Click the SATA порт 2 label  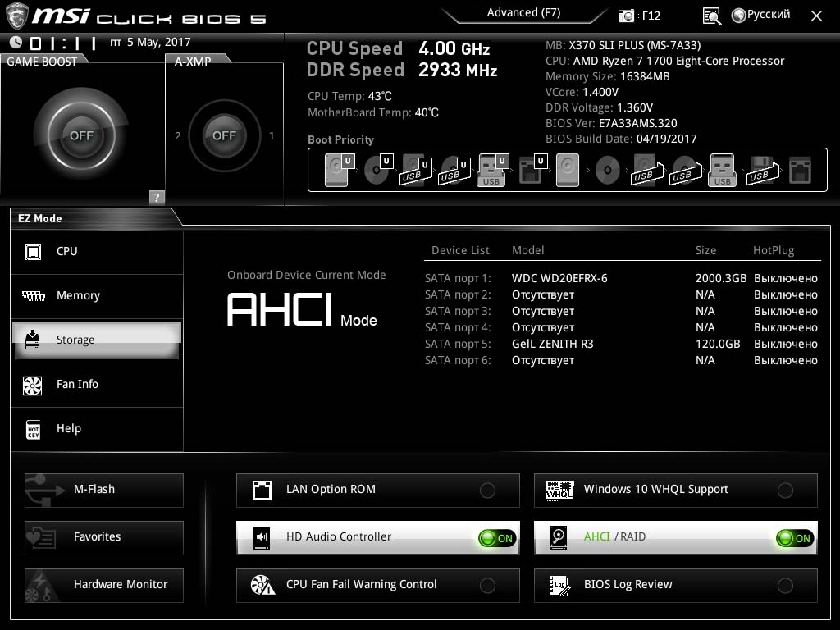coord(458,294)
